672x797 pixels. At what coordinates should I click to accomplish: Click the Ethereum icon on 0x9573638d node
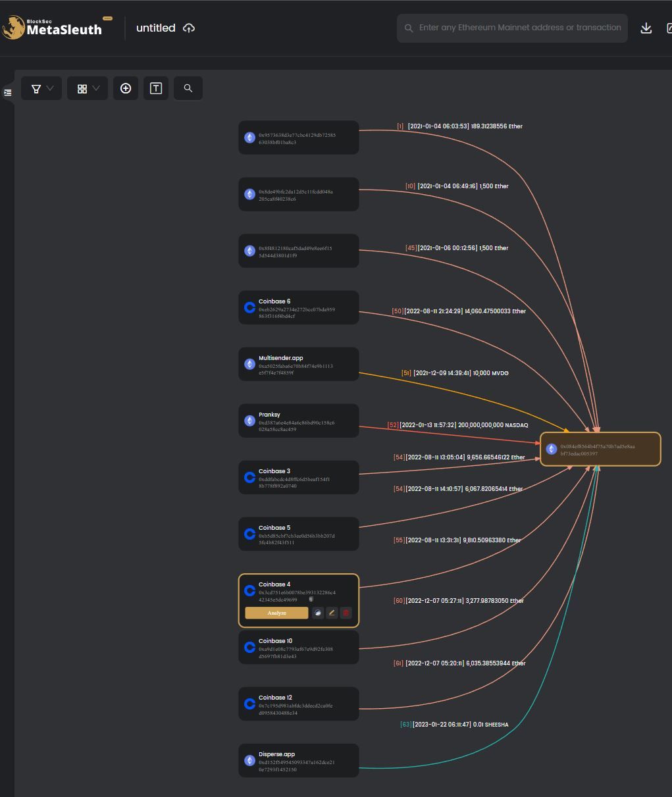tap(249, 138)
